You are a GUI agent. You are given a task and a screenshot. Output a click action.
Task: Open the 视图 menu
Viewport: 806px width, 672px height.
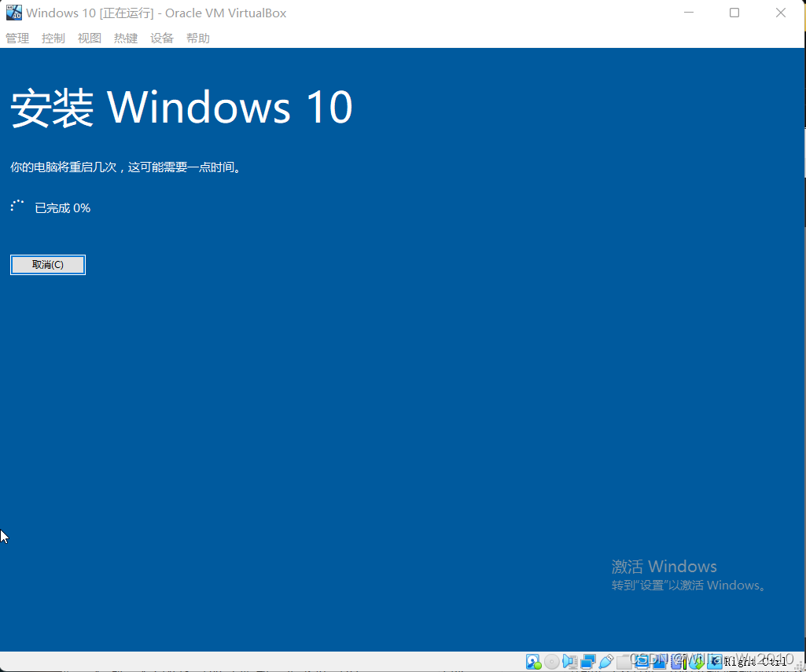90,39
